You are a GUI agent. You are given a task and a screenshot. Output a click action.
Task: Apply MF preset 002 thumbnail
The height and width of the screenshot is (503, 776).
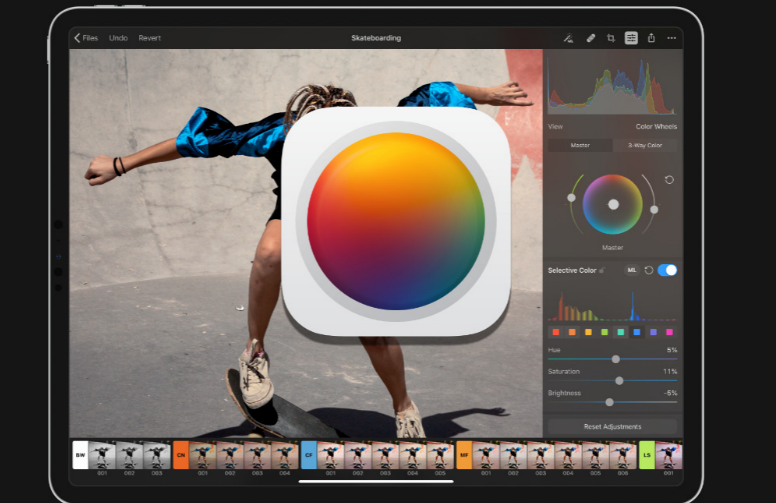click(513, 455)
